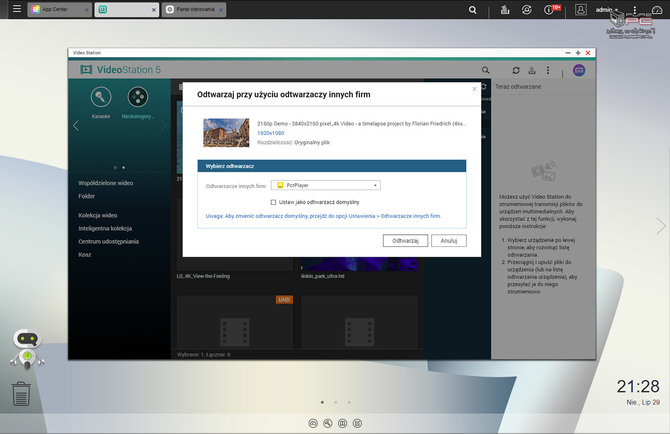Screen dimensions: 670x434
Task: Switch to the Video Station taskbar tab
Action: point(126,9)
